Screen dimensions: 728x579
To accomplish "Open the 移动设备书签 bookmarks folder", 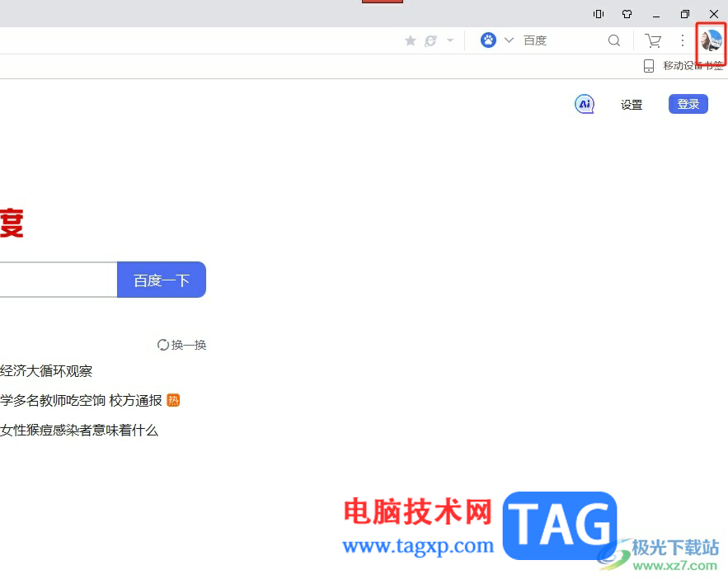I will point(683,66).
